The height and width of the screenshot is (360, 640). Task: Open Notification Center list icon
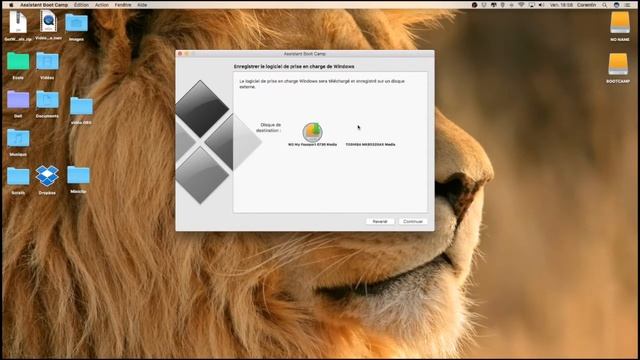pos(627,5)
